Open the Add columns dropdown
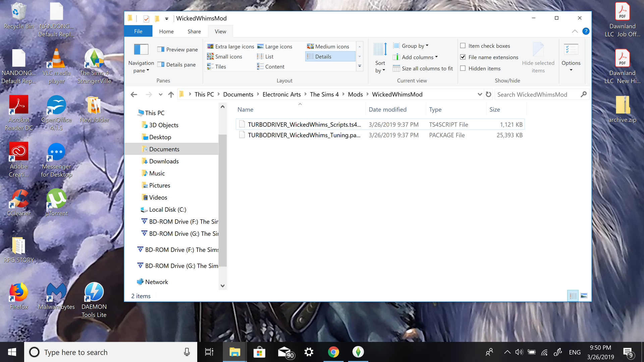644x362 pixels. [416, 57]
